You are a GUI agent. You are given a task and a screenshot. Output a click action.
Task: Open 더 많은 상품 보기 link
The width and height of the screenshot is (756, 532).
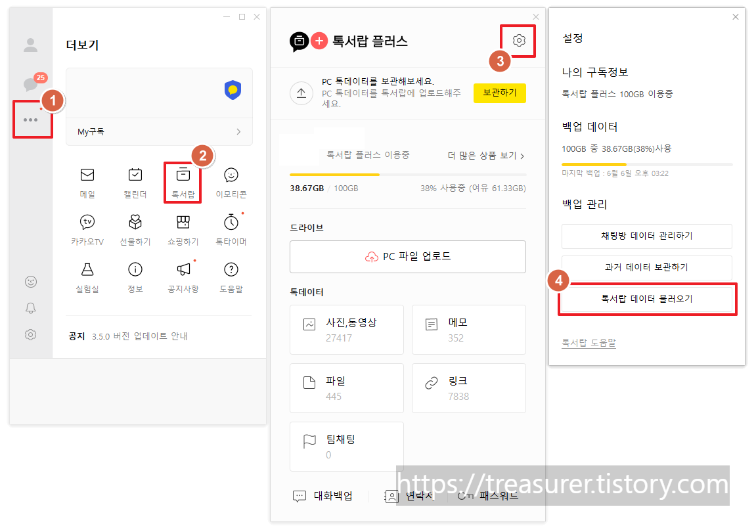coord(486,156)
